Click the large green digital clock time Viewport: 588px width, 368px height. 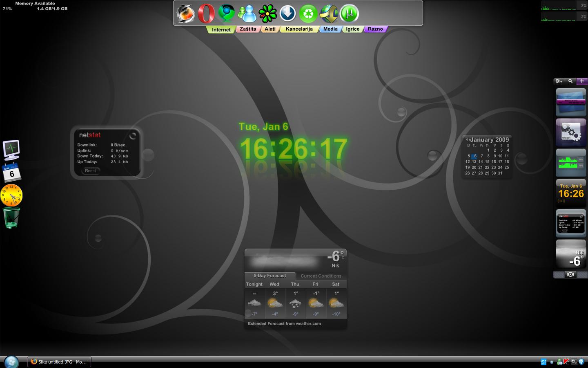[293, 149]
